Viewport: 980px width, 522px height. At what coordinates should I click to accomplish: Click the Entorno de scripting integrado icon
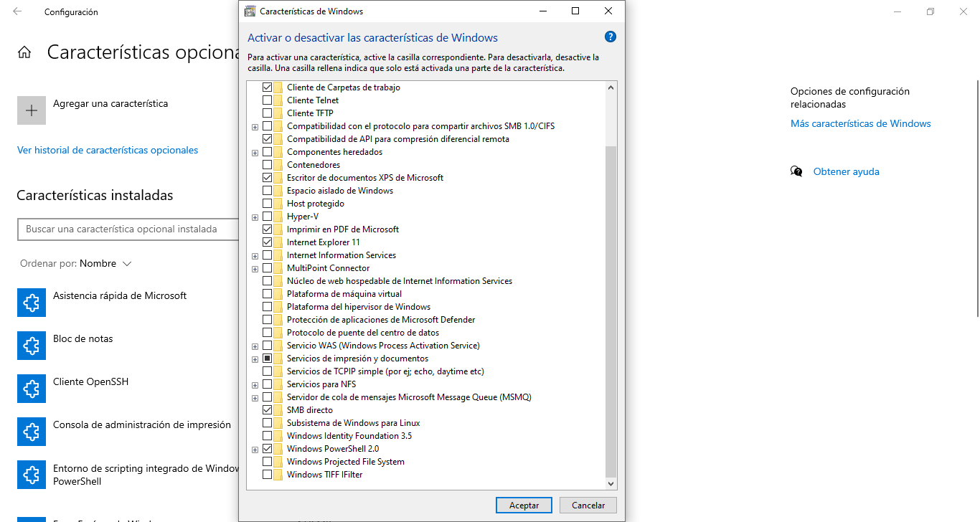point(32,475)
